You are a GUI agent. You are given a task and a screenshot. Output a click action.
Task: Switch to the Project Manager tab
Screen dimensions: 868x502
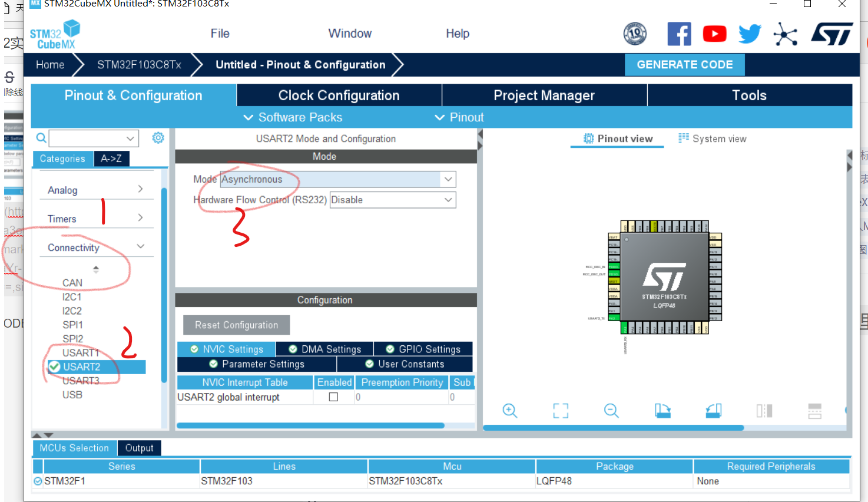(544, 95)
